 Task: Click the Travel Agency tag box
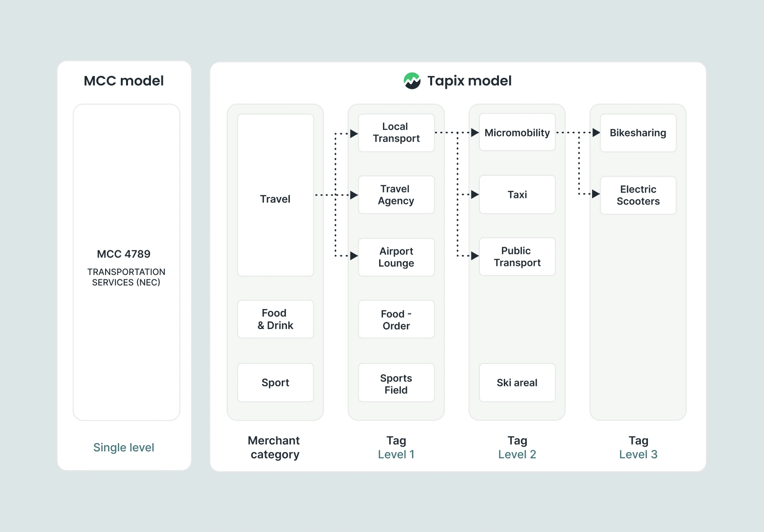coord(396,195)
